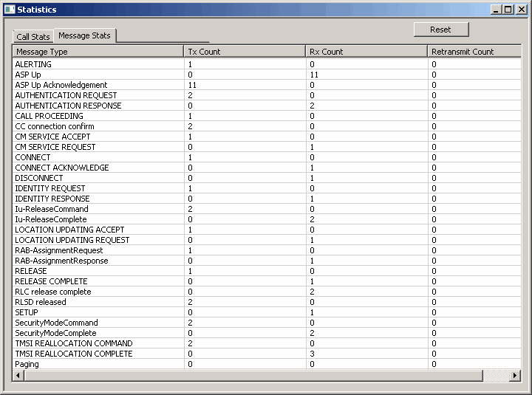Click the horizontal scrollbar left arrow
Viewport: 532px width, 395px height.
click(x=18, y=376)
